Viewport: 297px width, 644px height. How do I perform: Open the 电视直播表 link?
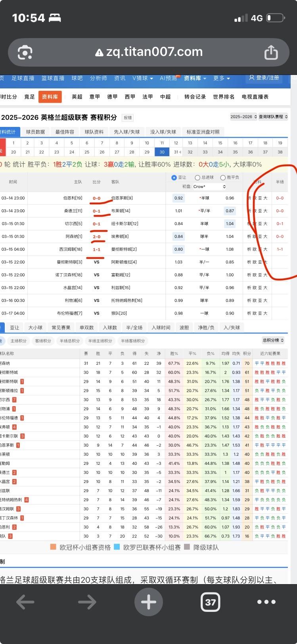[255, 97]
